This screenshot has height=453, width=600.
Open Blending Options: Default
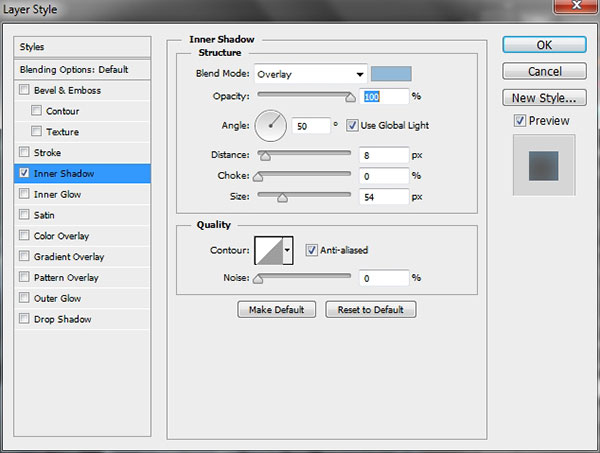click(x=82, y=70)
